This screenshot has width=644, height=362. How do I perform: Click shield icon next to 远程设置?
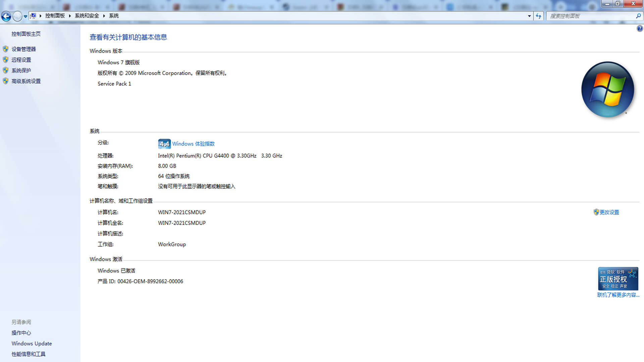[x=6, y=60]
